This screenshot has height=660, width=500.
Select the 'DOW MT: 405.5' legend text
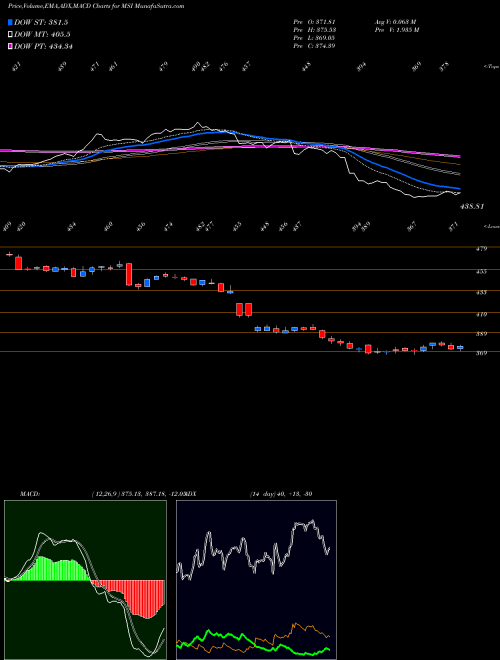tap(42, 35)
